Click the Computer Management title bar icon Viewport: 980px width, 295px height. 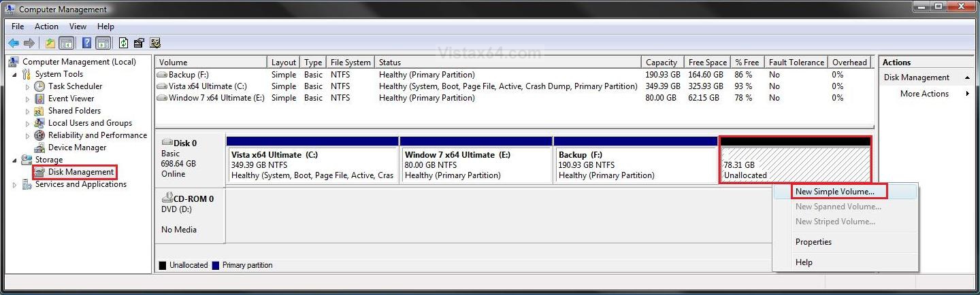10,9
